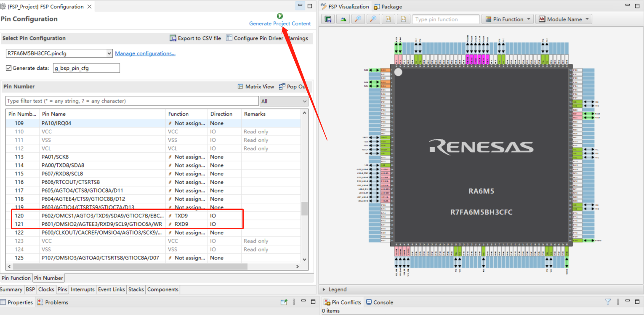Save the chip visualization image
The height and width of the screenshot is (315, 644).
click(328, 19)
